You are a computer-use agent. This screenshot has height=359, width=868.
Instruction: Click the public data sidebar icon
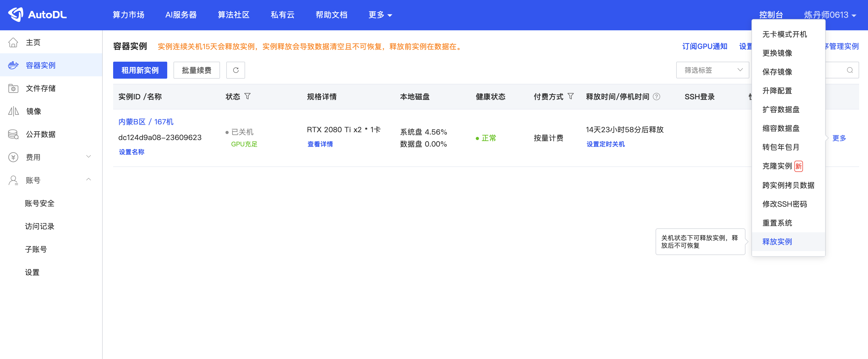[x=14, y=134]
